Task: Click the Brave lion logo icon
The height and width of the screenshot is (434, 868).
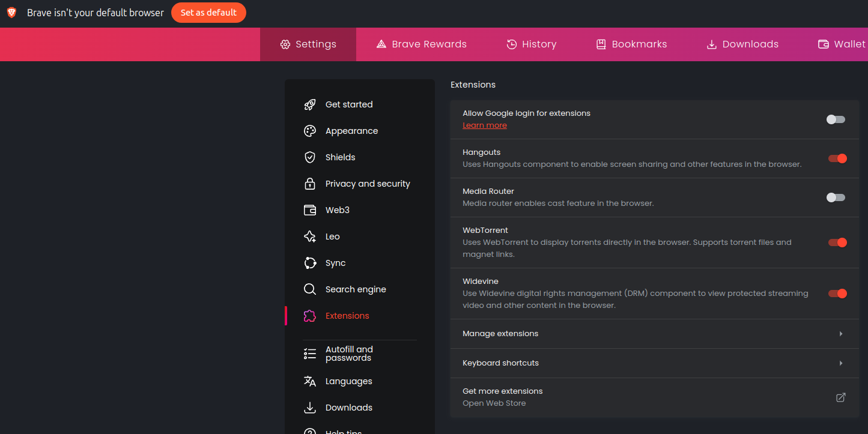Action: pos(11,13)
